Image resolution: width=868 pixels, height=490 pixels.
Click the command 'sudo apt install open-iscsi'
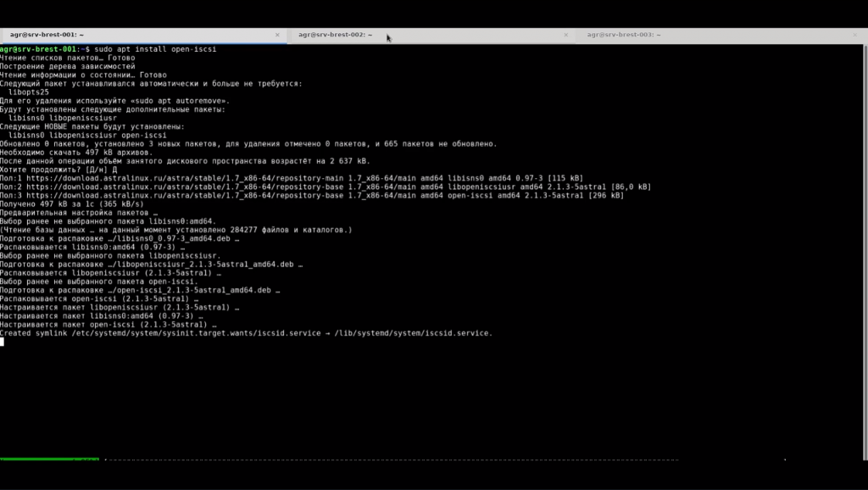155,49
